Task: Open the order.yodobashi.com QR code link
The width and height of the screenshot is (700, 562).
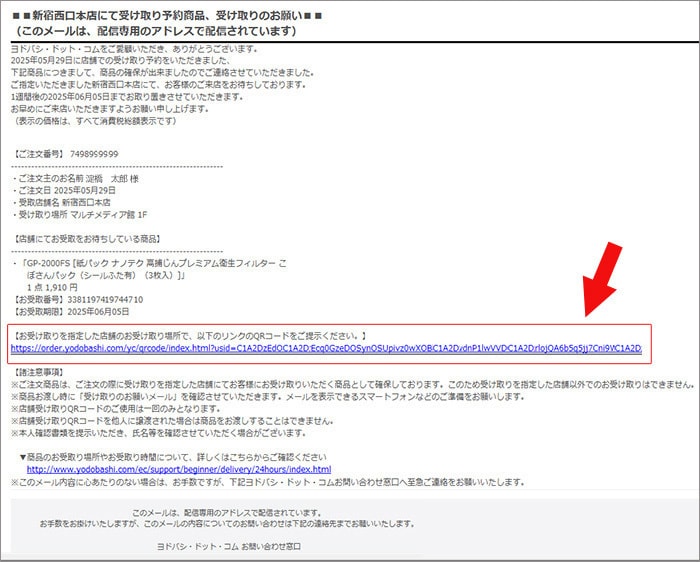Action: pyautogui.click(x=326, y=348)
